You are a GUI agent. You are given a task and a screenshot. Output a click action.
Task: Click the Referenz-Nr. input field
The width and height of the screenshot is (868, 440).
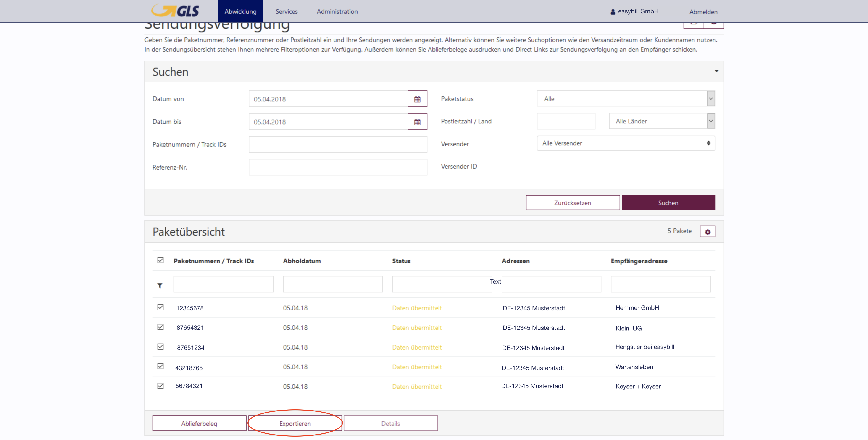338,167
